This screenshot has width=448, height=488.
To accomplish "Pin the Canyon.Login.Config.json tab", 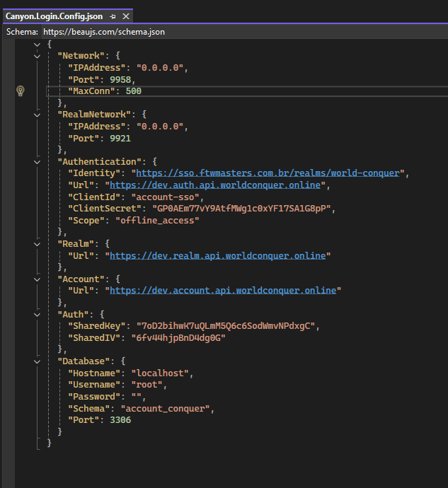I will [x=113, y=16].
